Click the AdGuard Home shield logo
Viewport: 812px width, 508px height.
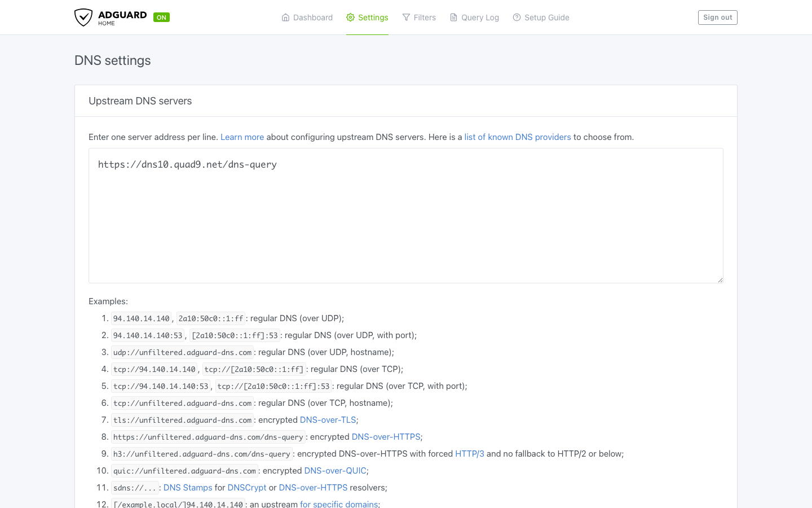(x=83, y=17)
